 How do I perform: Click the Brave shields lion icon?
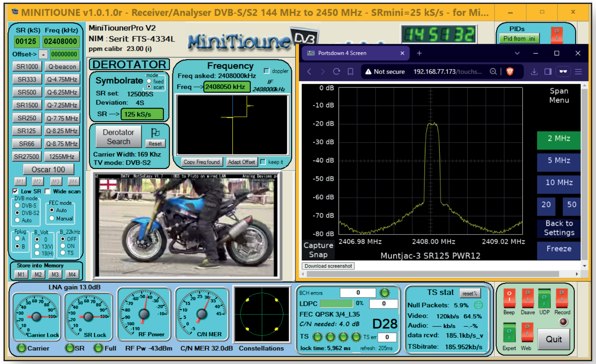coord(510,71)
